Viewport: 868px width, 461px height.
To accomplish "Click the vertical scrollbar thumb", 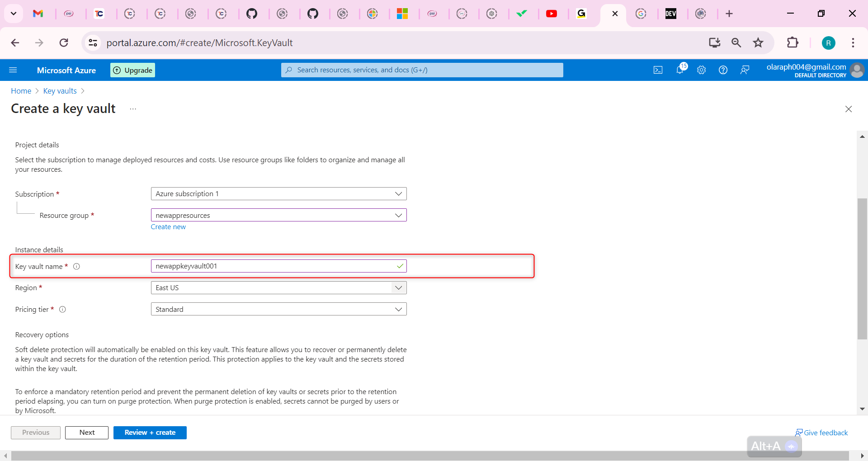I will [x=862, y=269].
